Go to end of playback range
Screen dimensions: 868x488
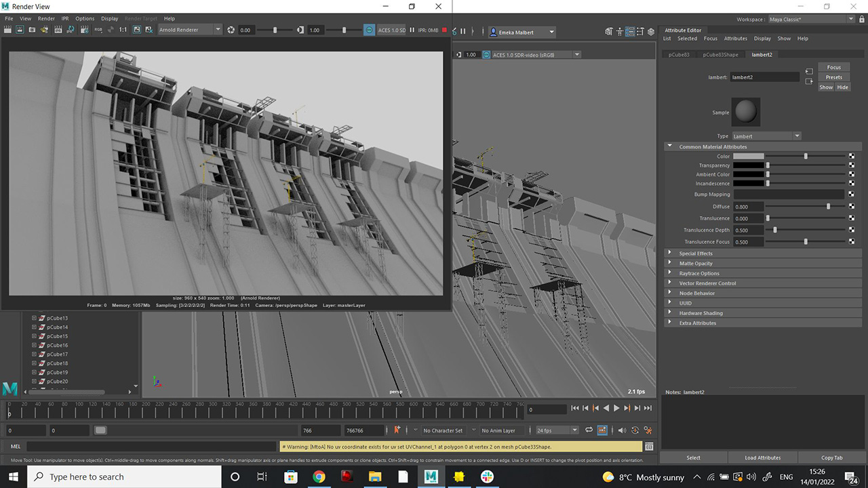tap(648, 408)
